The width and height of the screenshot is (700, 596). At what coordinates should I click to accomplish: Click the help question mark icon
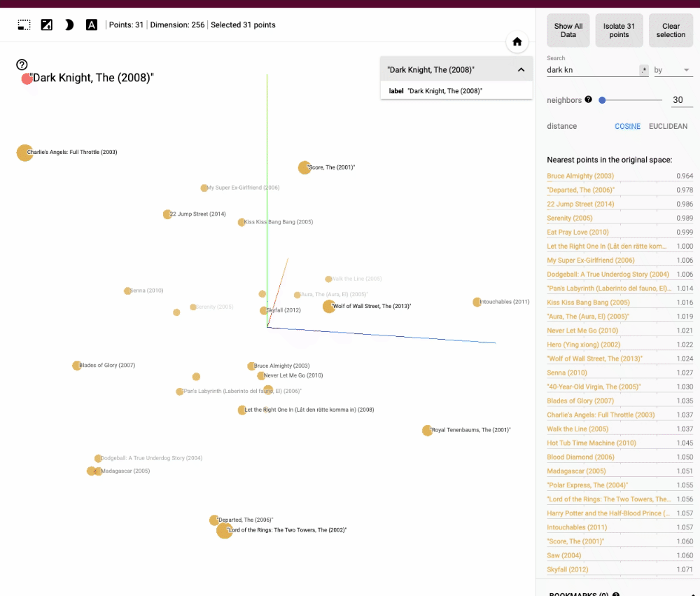click(22, 64)
